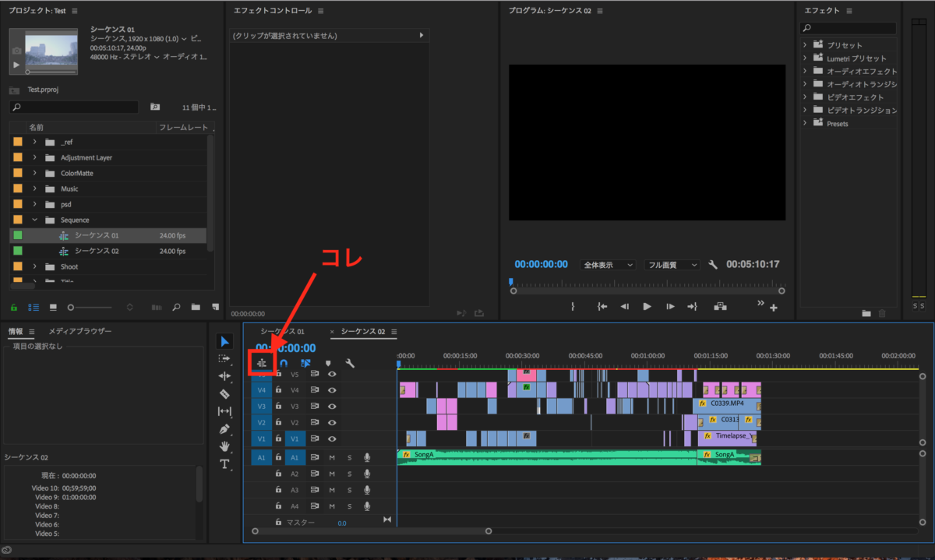This screenshot has height=560, width=935.
Task: Hide track V5 with eye icon
Action: coord(332,374)
